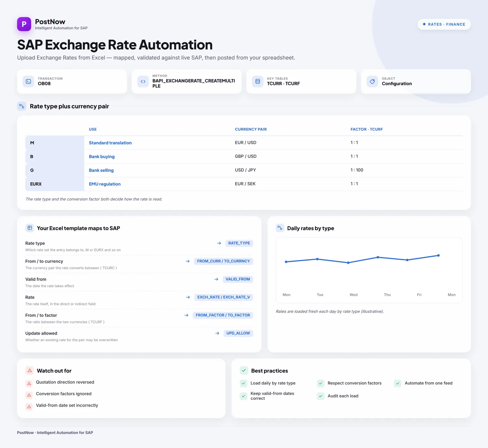Click check icon for 'Keep valid-from dates correct'
The width and height of the screenshot is (488, 448).
pyautogui.click(x=243, y=396)
